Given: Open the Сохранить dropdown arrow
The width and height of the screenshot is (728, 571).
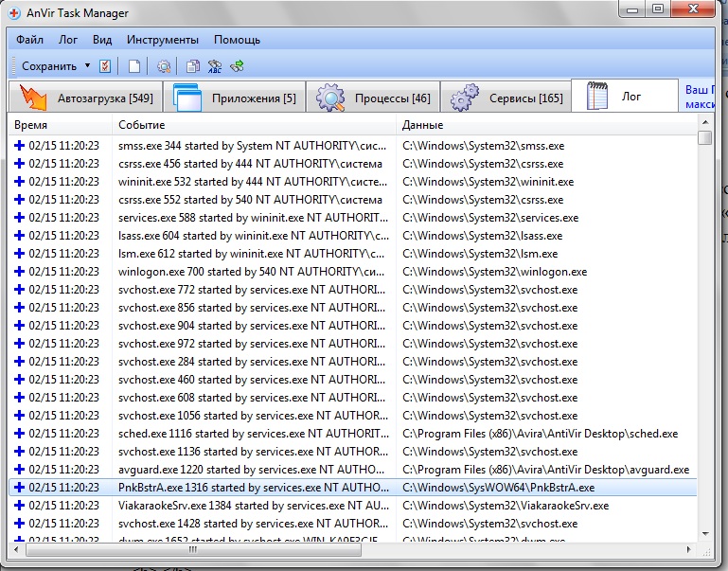Looking at the screenshot, I should click(x=87, y=66).
